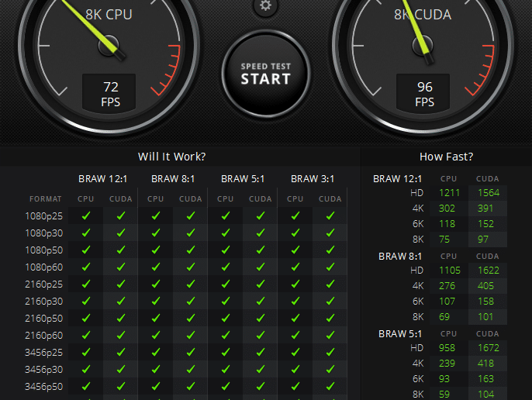
Task: Click BRAW 8:1 column header in Will It Work
Action: click(x=173, y=179)
